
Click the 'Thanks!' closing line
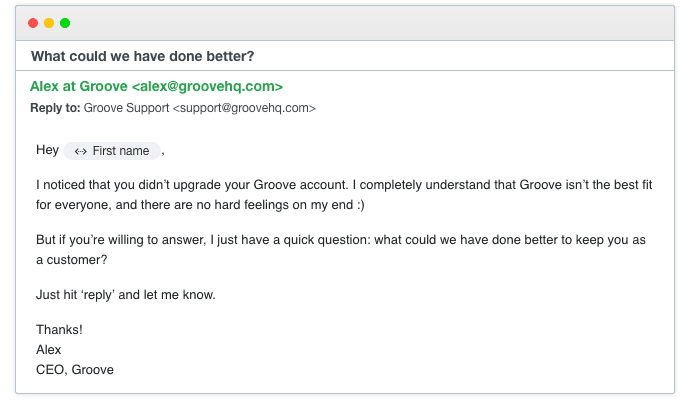[59, 330]
